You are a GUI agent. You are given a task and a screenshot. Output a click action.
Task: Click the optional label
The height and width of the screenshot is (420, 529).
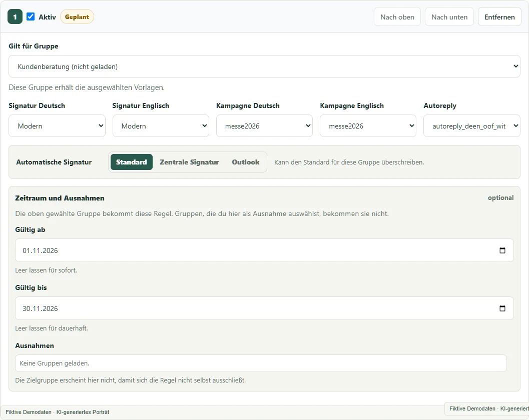[500, 198]
